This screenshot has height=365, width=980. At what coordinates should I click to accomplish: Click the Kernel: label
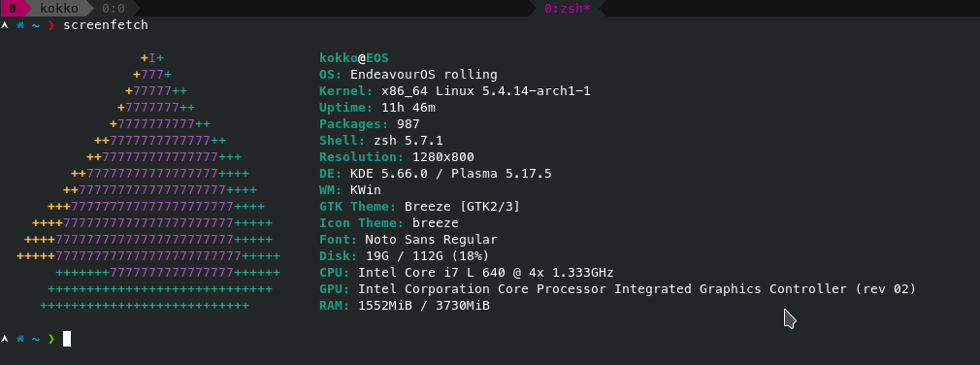(346, 91)
